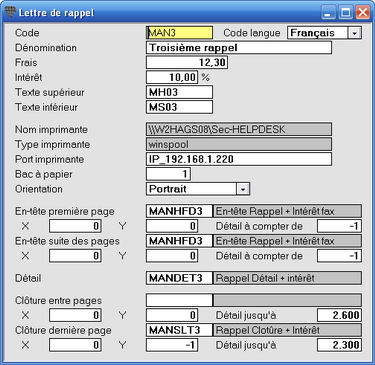Click Détail jusqu'à field showing 2.300
Viewport: 375px width, 365px height.
pyautogui.click(x=339, y=345)
